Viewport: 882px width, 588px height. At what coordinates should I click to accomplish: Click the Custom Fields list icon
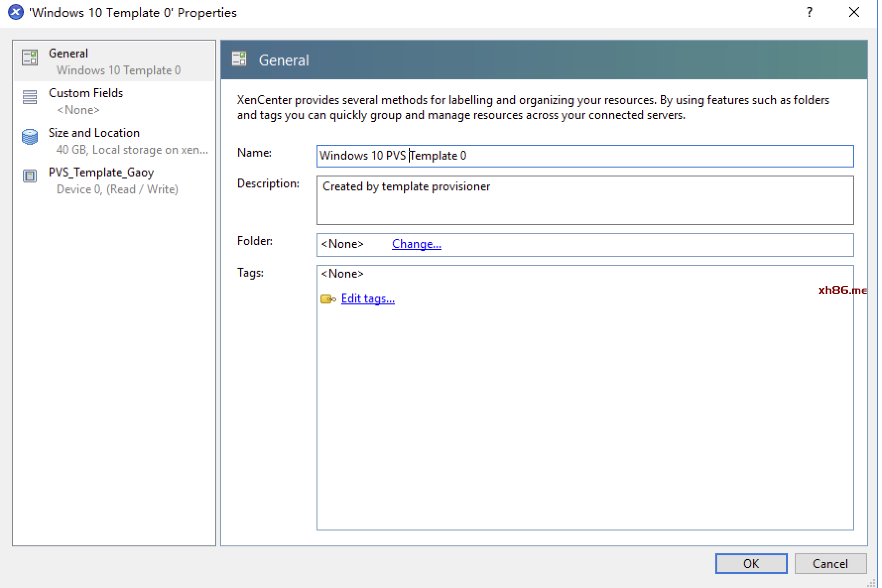click(x=30, y=97)
